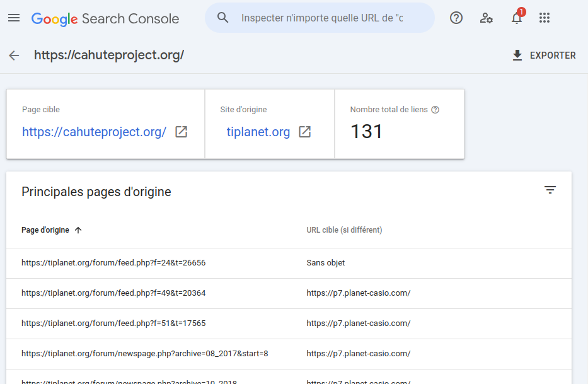Open the hamburger main menu
The image size is (588, 384).
(14, 18)
